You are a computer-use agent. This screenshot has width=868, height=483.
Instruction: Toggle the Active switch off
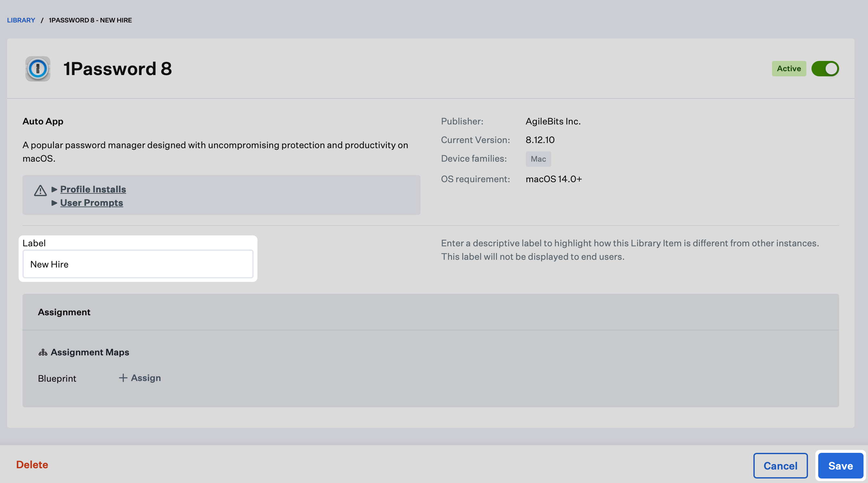click(825, 69)
